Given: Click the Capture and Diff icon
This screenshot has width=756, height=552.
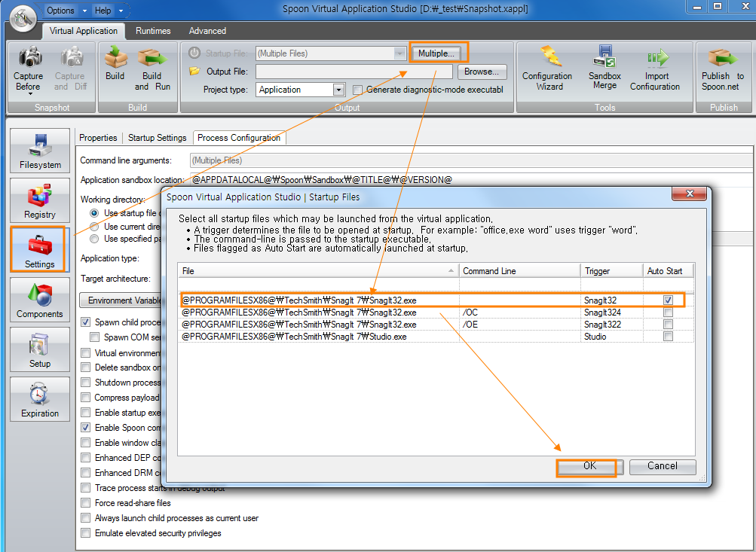Looking at the screenshot, I should click(72, 57).
